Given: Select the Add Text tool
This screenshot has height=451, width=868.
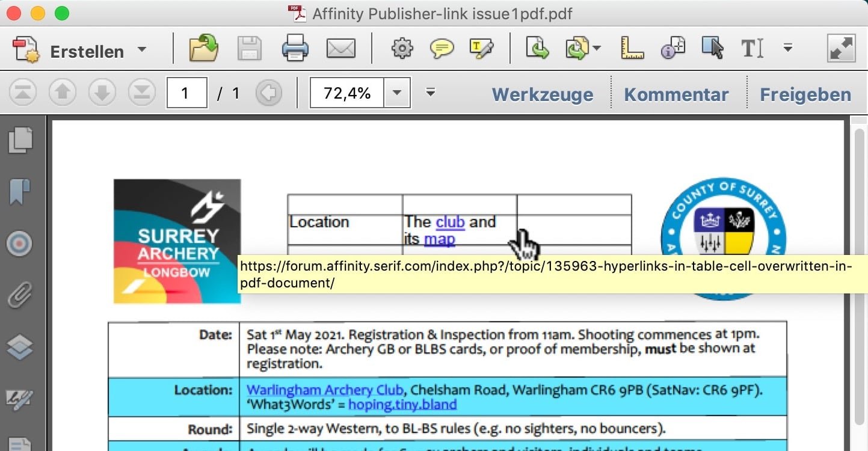Looking at the screenshot, I should 751,48.
